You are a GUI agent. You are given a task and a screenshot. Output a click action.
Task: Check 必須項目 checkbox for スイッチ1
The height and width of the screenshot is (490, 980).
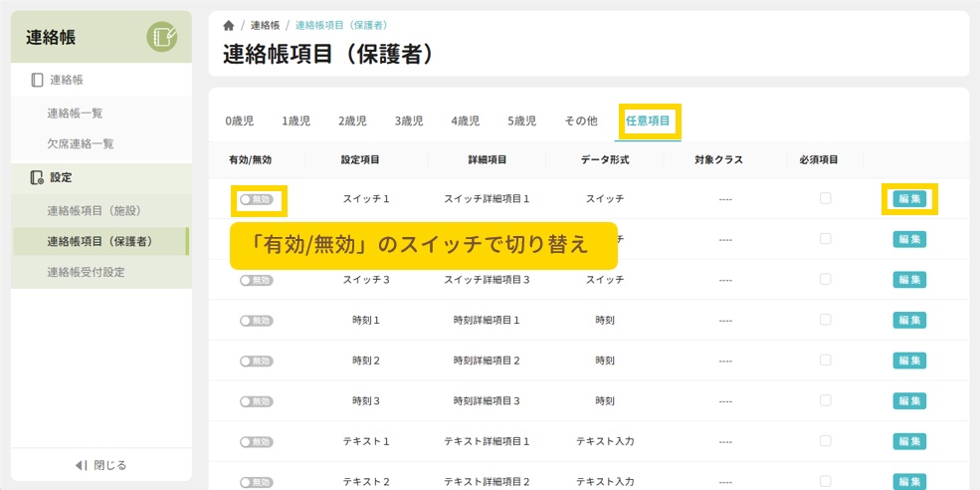tap(825, 198)
